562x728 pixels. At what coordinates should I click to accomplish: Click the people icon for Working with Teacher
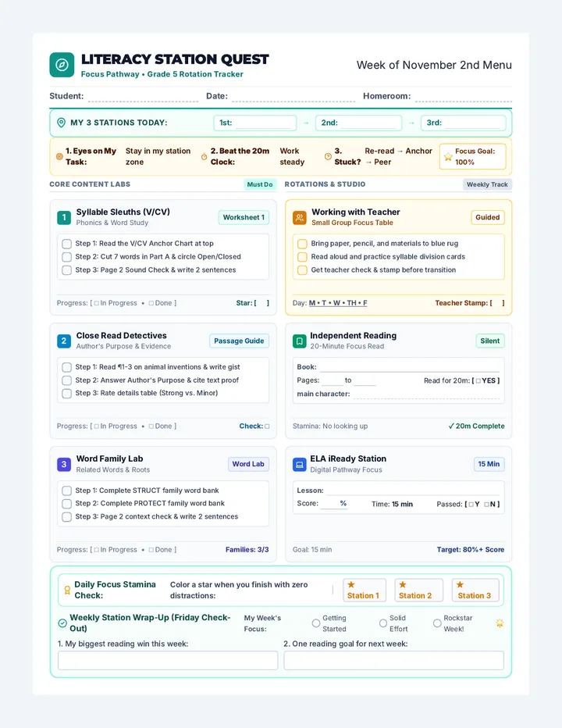pos(300,217)
